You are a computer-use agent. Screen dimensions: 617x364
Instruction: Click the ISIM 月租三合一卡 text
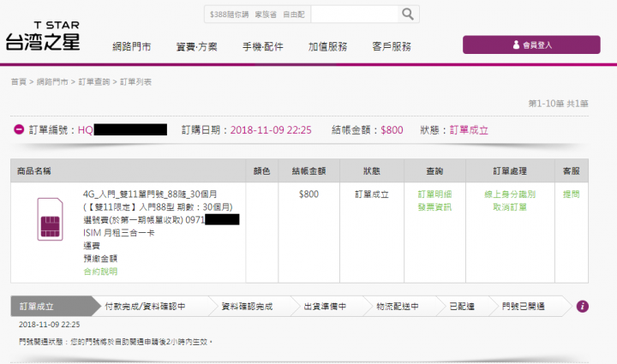119,233
